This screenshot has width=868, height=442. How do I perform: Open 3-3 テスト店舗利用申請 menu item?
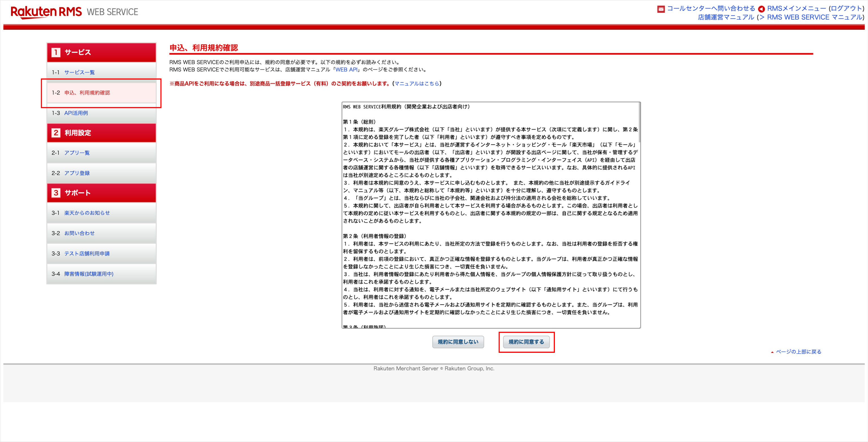click(x=101, y=253)
